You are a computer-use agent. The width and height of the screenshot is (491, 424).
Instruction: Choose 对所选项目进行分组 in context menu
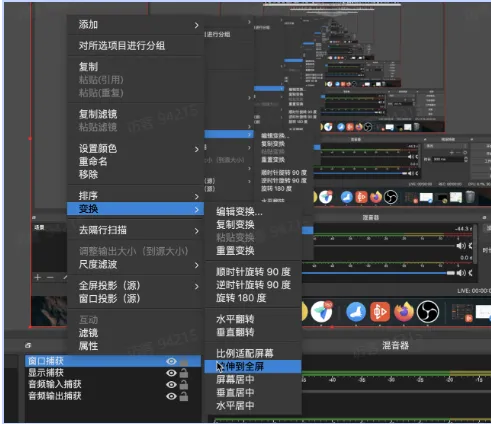[122, 46]
